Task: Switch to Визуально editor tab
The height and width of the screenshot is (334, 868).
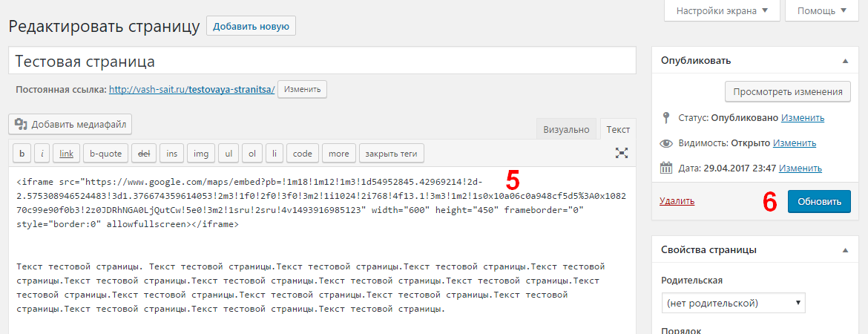Action: 566,129
